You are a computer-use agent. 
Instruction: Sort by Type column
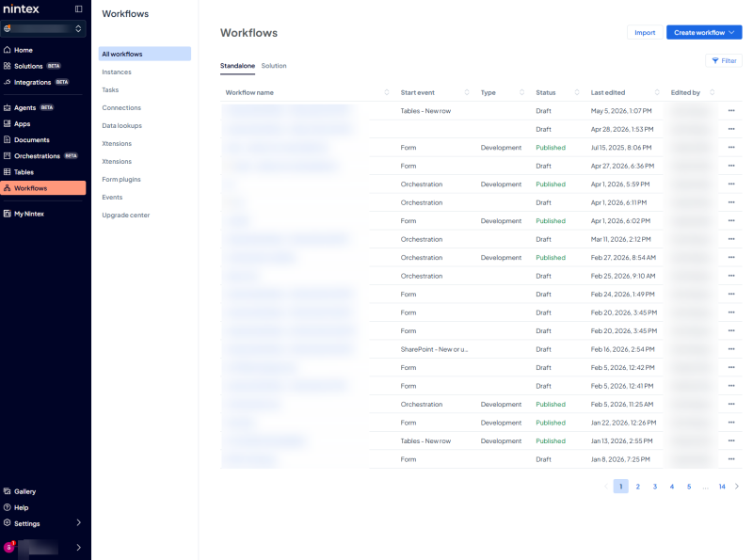(522, 92)
